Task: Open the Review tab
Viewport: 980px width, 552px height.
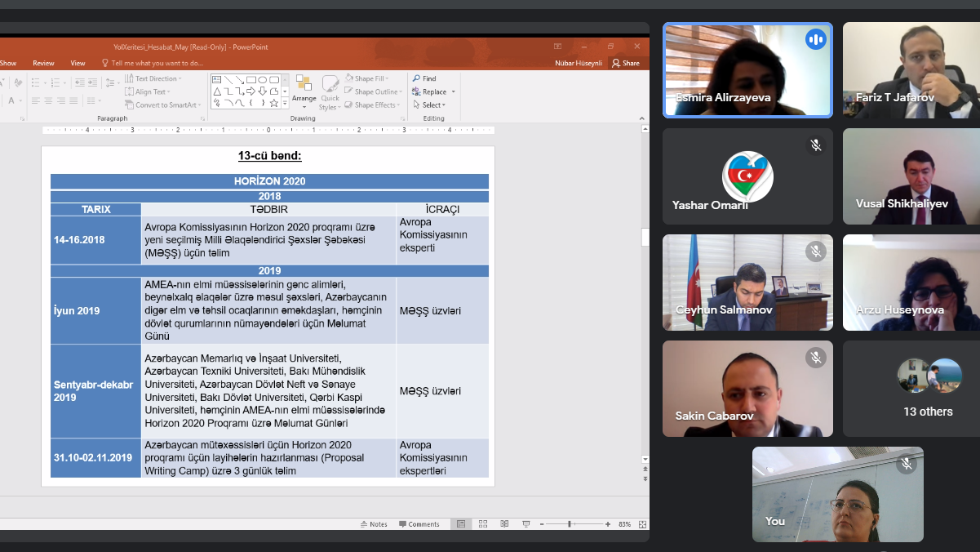Action: [43, 63]
